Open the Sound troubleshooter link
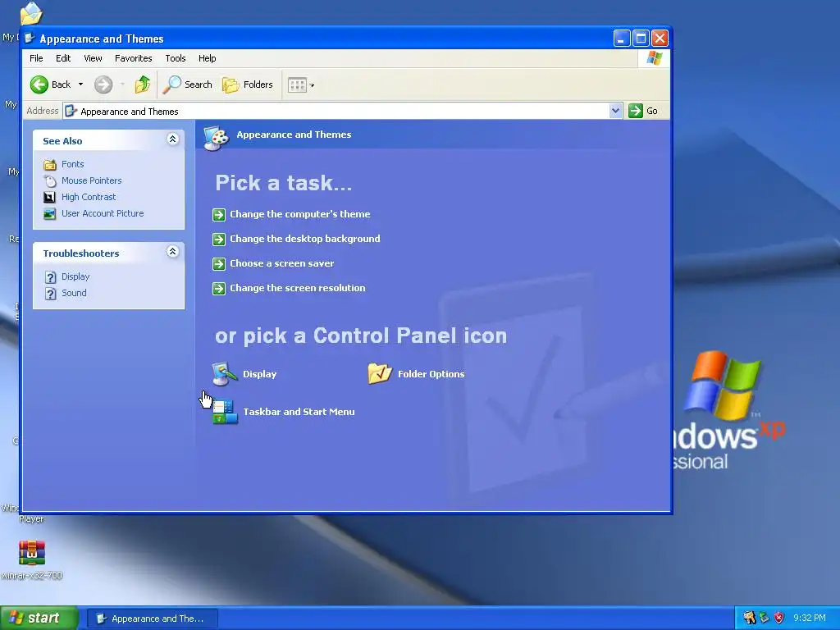The image size is (840, 630). 74,293
